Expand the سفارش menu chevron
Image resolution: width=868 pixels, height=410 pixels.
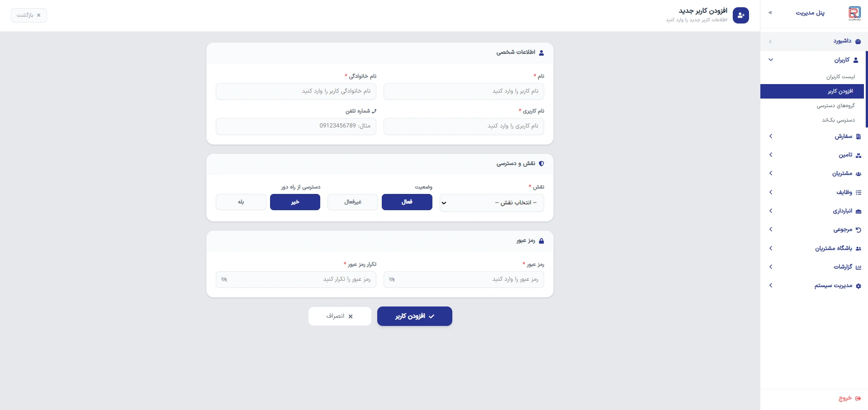(x=771, y=136)
